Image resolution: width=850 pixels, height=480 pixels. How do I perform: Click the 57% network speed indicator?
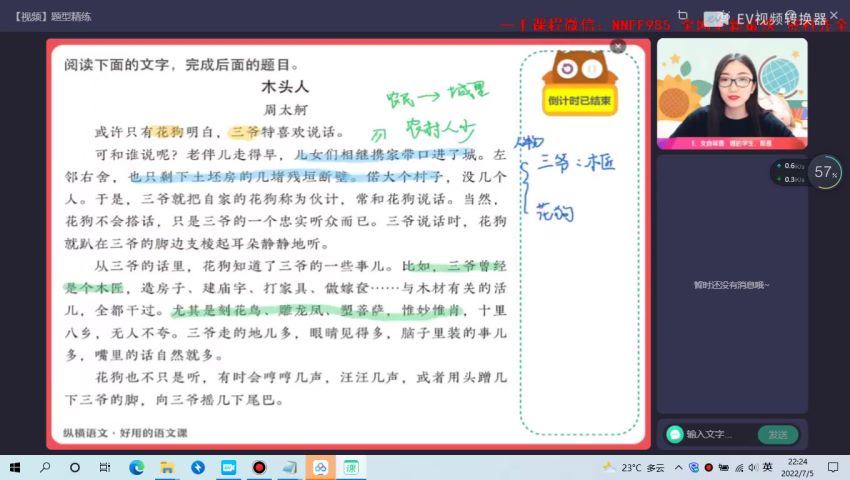coord(826,172)
